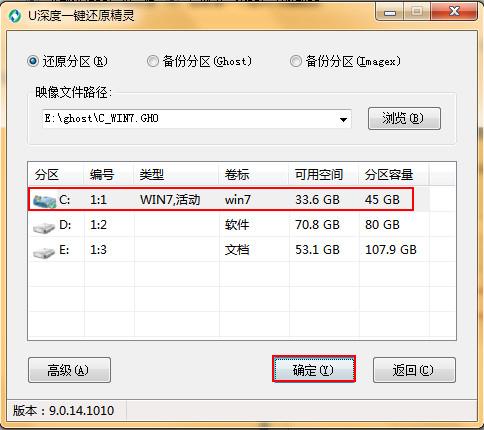Select the D: partition row labeled 软件

click(x=242, y=225)
